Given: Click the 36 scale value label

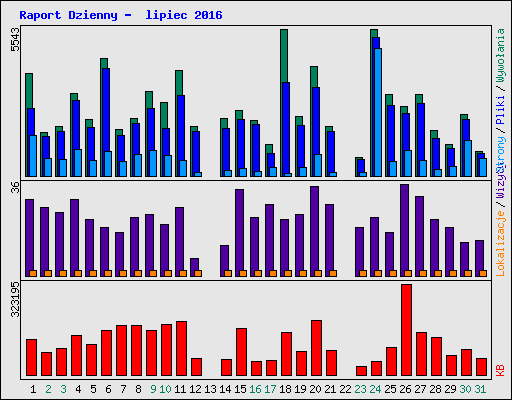Looking at the screenshot, I should tap(15, 188).
